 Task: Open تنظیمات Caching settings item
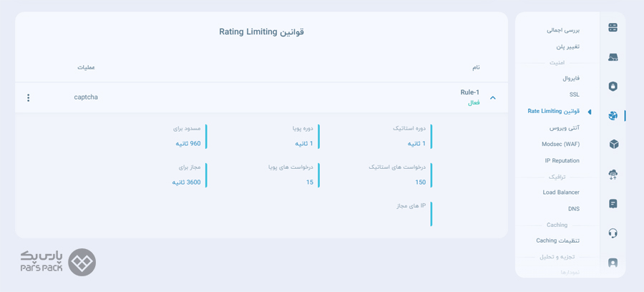[x=557, y=240]
